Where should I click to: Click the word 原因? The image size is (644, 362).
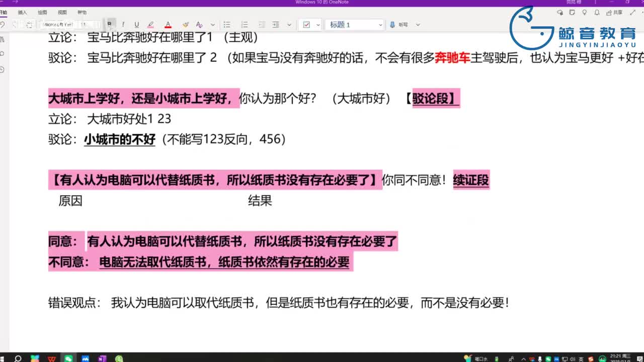[70, 201]
